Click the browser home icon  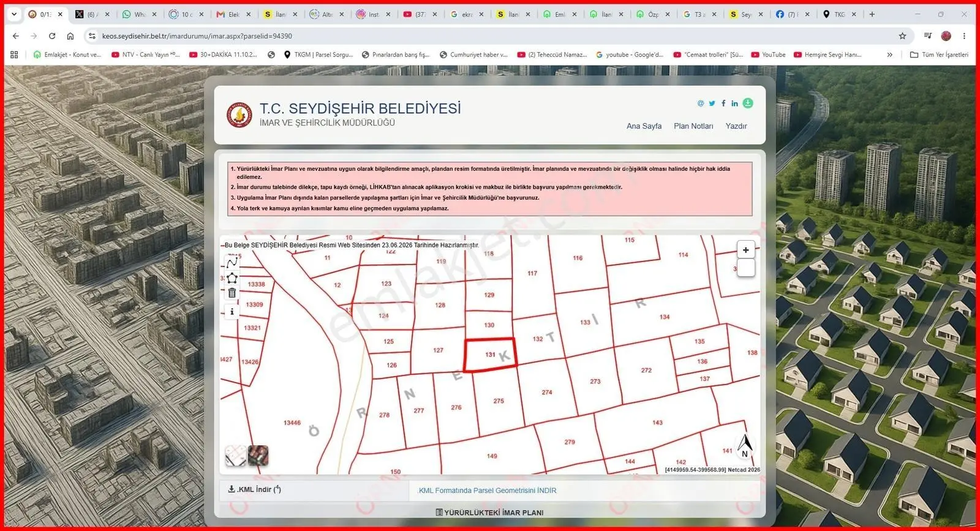pos(70,36)
